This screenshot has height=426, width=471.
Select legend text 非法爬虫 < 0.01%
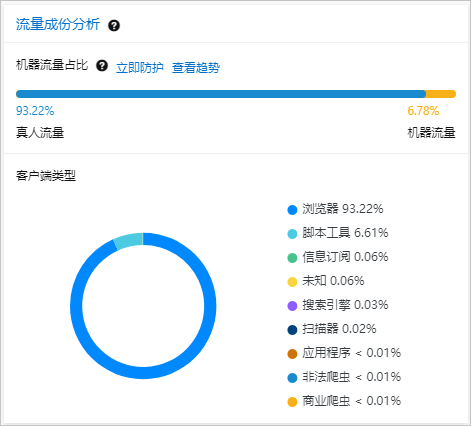coord(352,377)
